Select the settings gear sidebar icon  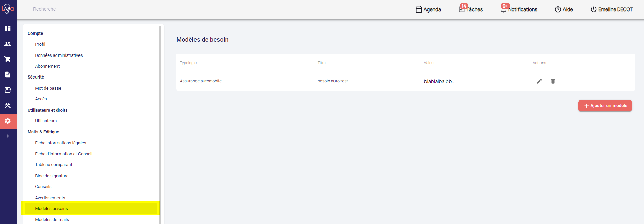[x=8, y=121]
